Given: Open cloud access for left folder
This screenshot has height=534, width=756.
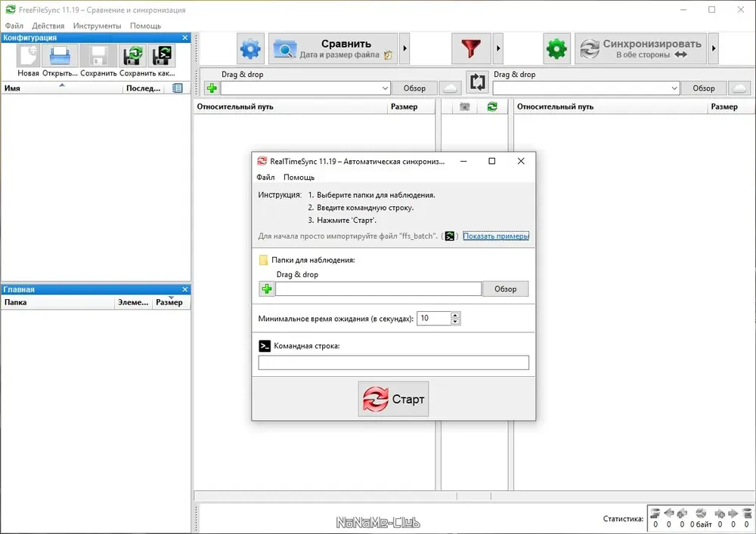Looking at the screenshot, I should (x=450, y=88).
